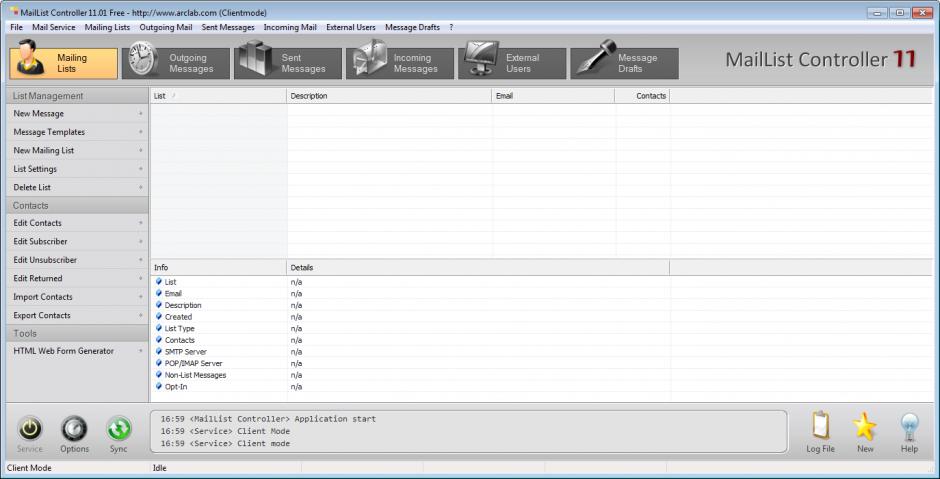This screenshot has width=940, height=479.
Task: Open Message Templates in the sidebar
Action: pyautogui.click(x=77, y=132)
